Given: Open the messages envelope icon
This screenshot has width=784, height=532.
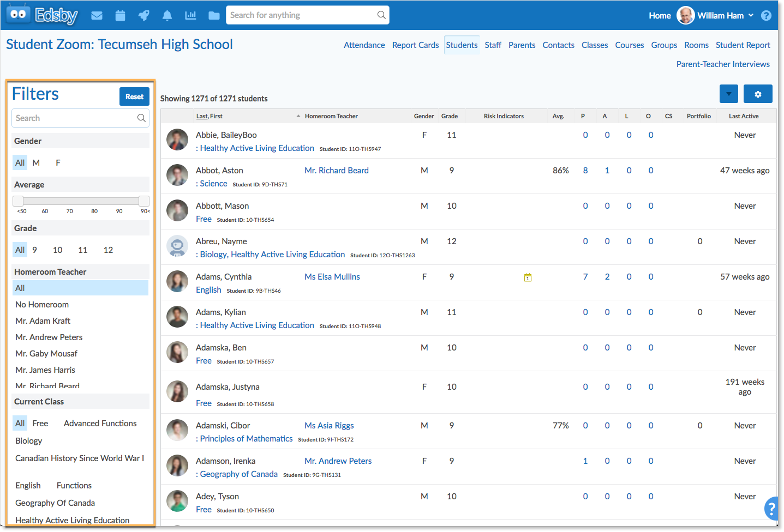Looking at the screenshot, I should point(97,15).
